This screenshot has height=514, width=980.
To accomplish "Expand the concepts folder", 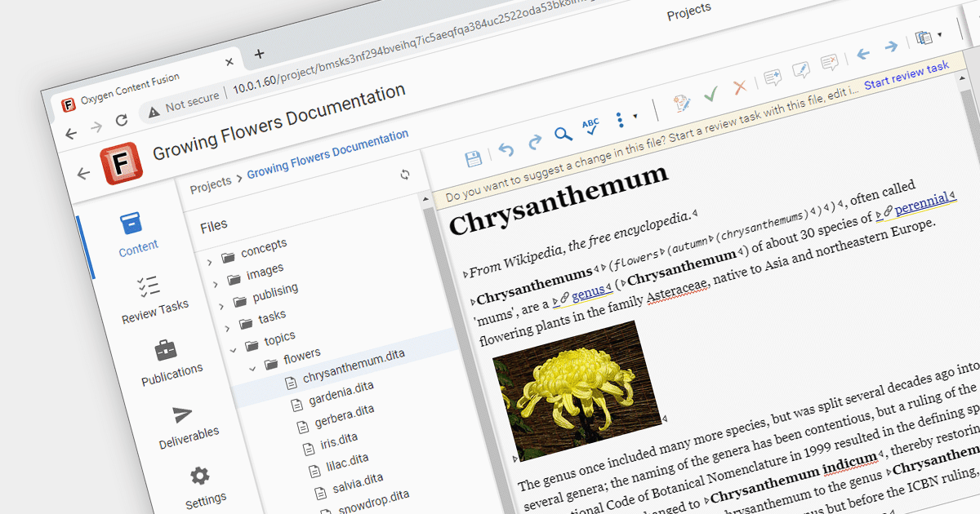I will pyautogui.click(x=209, y=261).
